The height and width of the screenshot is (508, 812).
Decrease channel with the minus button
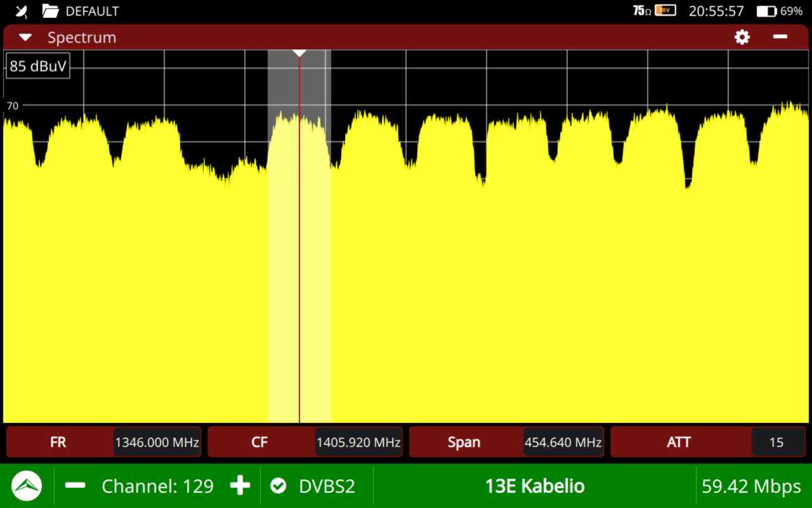pyautogui.click(x=75, y=486)
